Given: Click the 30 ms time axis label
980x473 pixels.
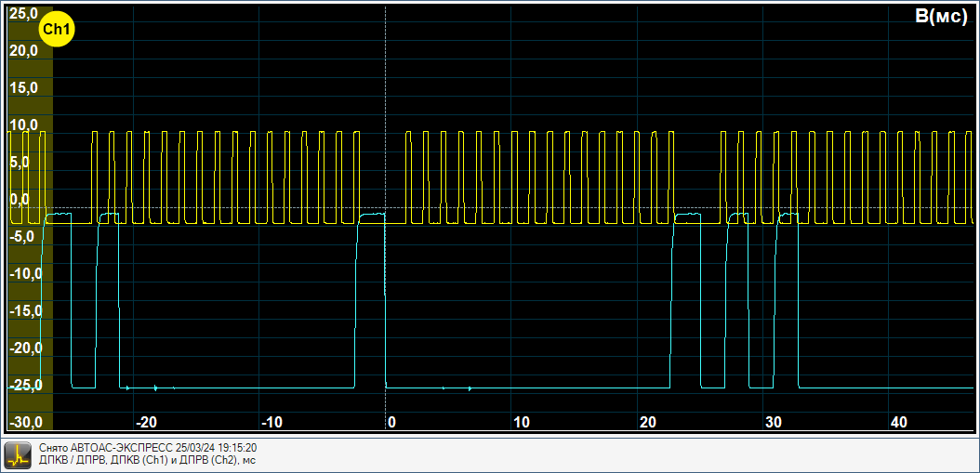Looking at the screenshot, I should coord(774,422).
